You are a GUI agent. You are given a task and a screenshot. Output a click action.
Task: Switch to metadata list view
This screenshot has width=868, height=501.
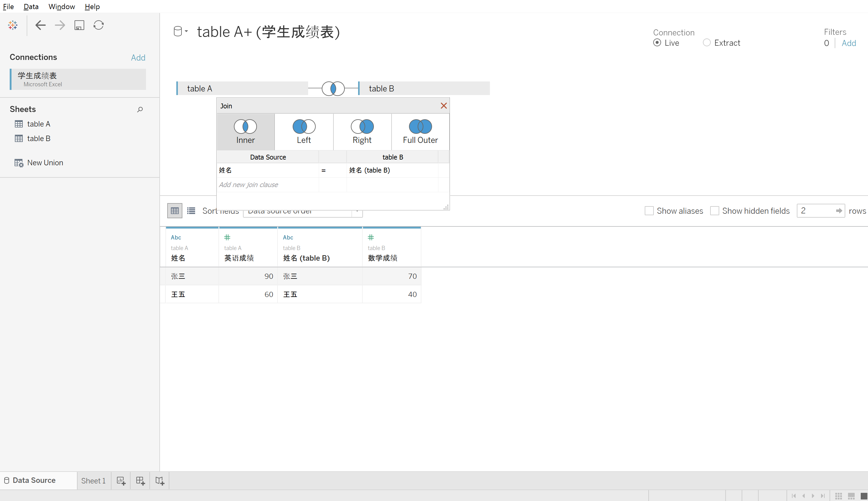[x=191, y=211]
